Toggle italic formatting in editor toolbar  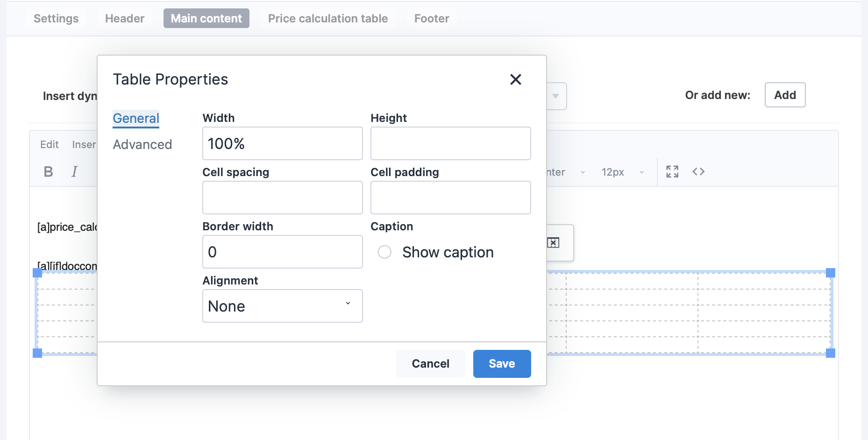point(74,172)
